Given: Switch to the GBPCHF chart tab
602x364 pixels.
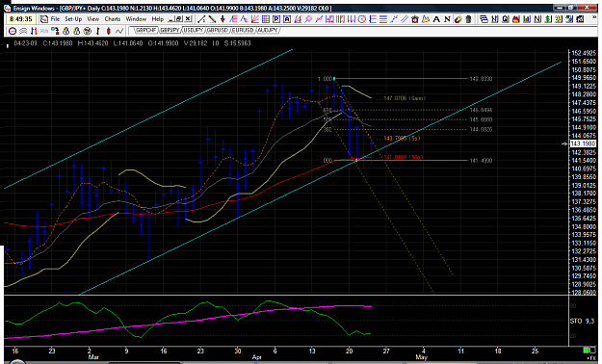Looking at the screenshot, I should point(145,30).
